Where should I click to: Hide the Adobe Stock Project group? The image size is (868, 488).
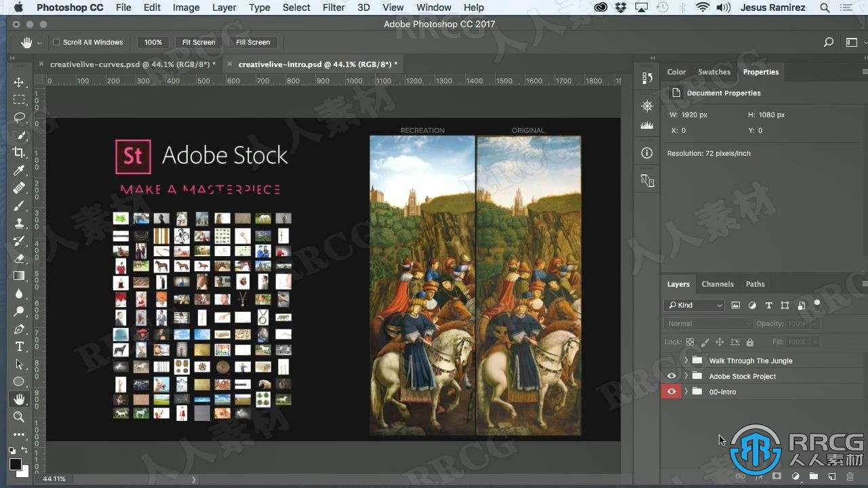[671, 376]
